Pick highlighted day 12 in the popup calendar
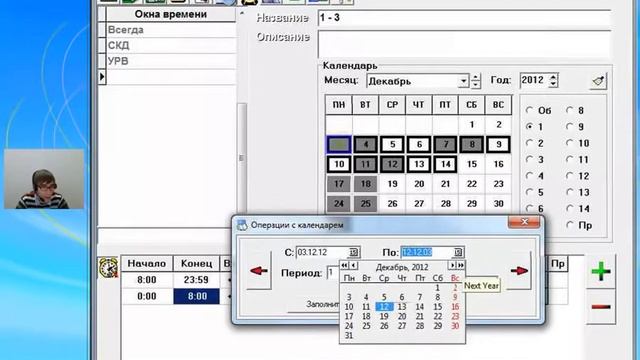 pos(384,307)
